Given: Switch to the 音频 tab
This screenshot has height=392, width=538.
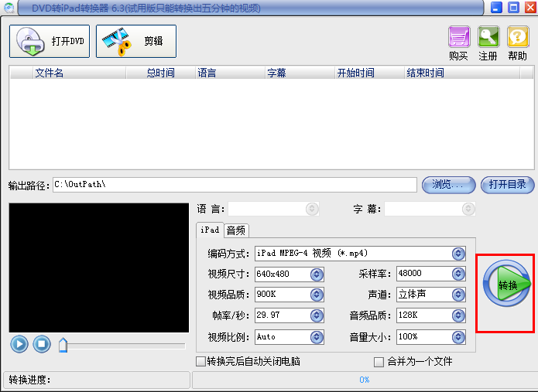Looking at the screenshot, I should [x=236, y=230].
